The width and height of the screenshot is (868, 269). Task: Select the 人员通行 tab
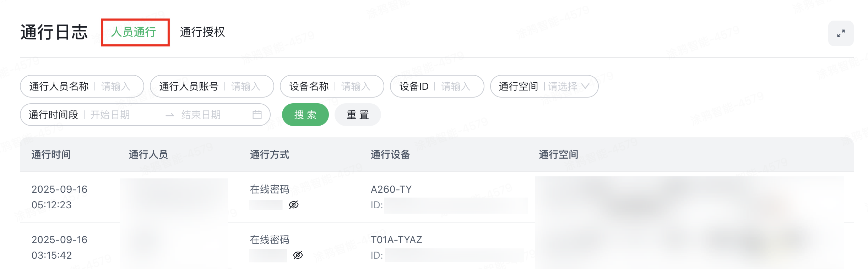135,33
